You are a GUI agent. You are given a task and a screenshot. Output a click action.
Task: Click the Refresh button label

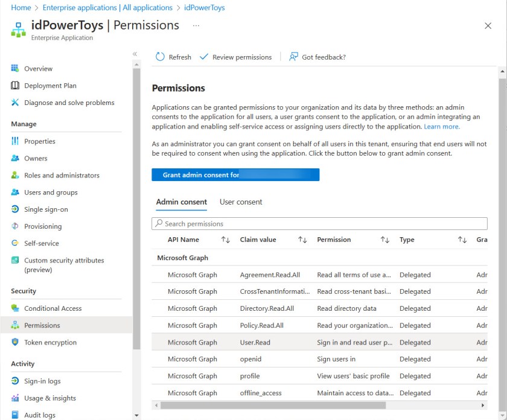point(180,57)
